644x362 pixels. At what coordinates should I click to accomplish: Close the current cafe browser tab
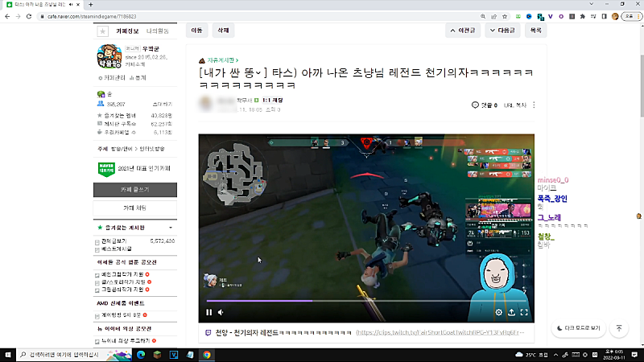tap(78, 5)
